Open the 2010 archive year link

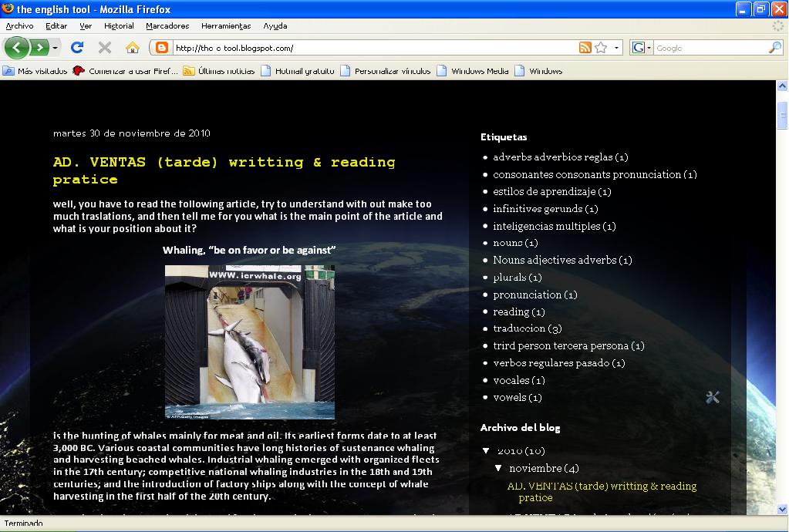[x=511, y=450]
